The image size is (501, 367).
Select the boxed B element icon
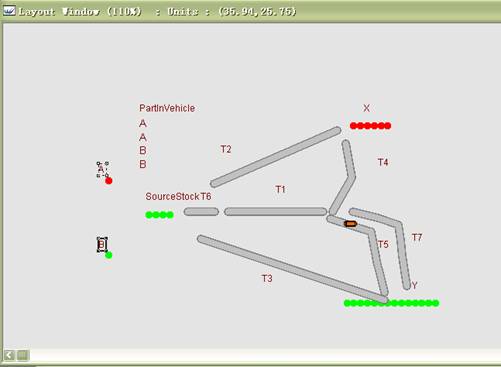tap(102, 245)
